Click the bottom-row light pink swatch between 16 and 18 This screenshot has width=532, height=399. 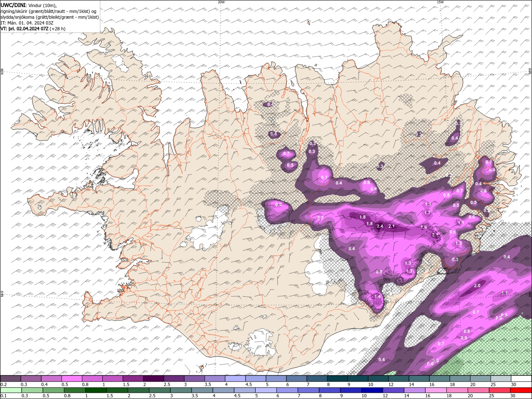coord(436,390)
